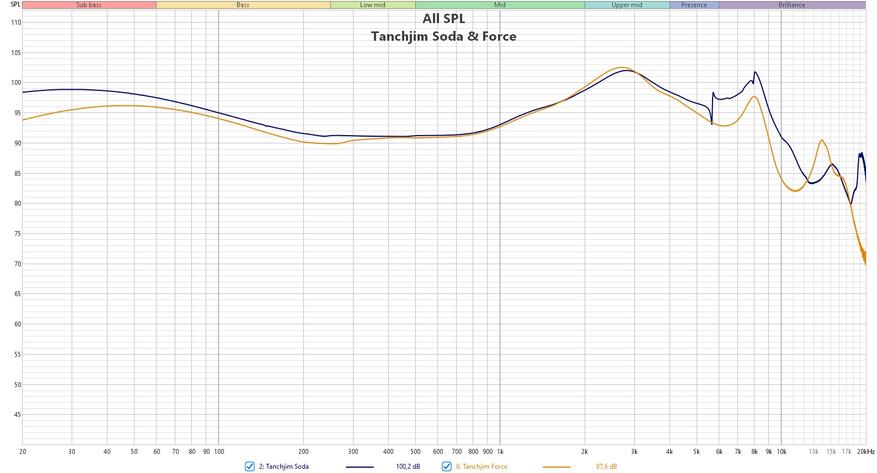
Task: Click the 110 SPL axis value
Action: coord(16,23)
